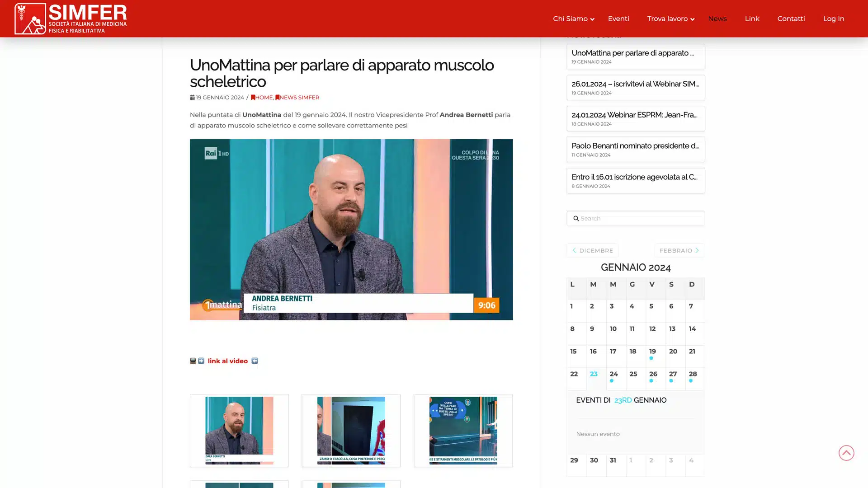Select January 28 in the calendar
The height and width of the screenshot is (488, 868).
tap(695, 379)
